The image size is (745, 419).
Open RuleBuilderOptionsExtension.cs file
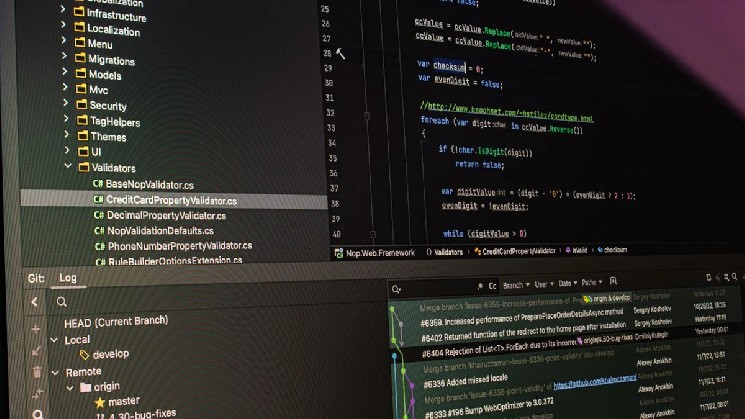coord(175,261)
